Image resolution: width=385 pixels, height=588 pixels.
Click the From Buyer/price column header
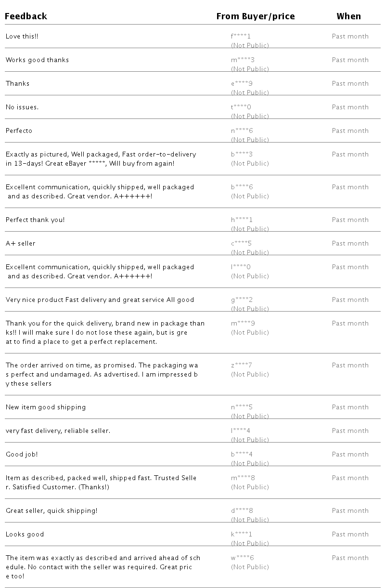pyautogui.click(x=256, y=16)
